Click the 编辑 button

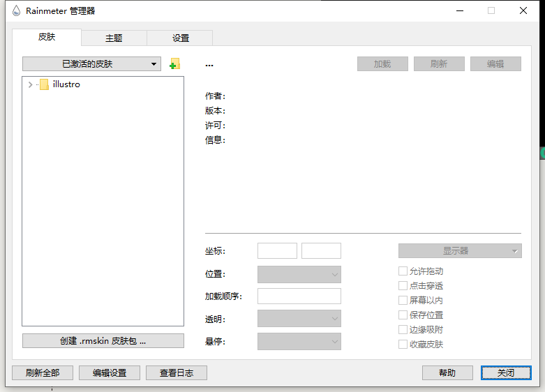(x=495, y=64)
